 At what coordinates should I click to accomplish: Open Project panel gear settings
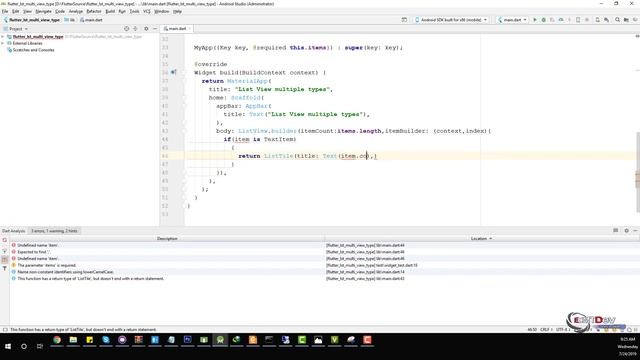pyautogui.click(x=146, y=29)
